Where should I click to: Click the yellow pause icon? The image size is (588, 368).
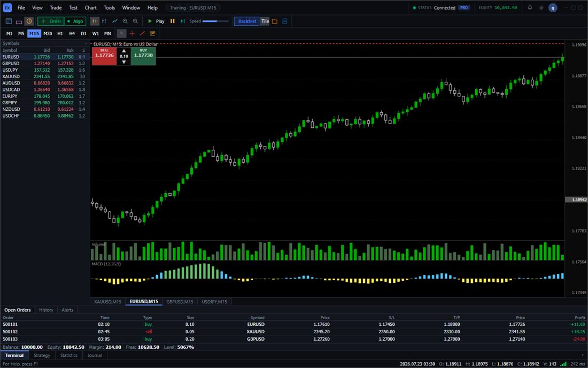pyautogui.click(x=173, y=21)
